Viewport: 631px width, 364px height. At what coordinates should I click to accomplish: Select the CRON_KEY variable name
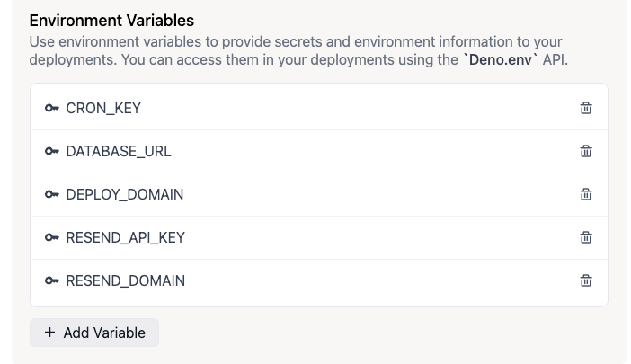(x=103, y=108)
